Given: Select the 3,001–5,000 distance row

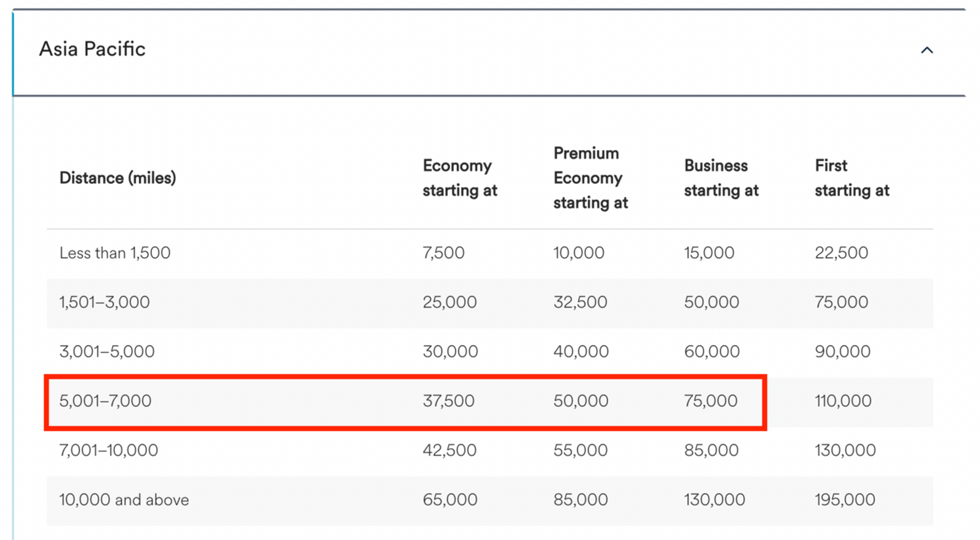Looking at the screenshot, I should coord(490,353).
